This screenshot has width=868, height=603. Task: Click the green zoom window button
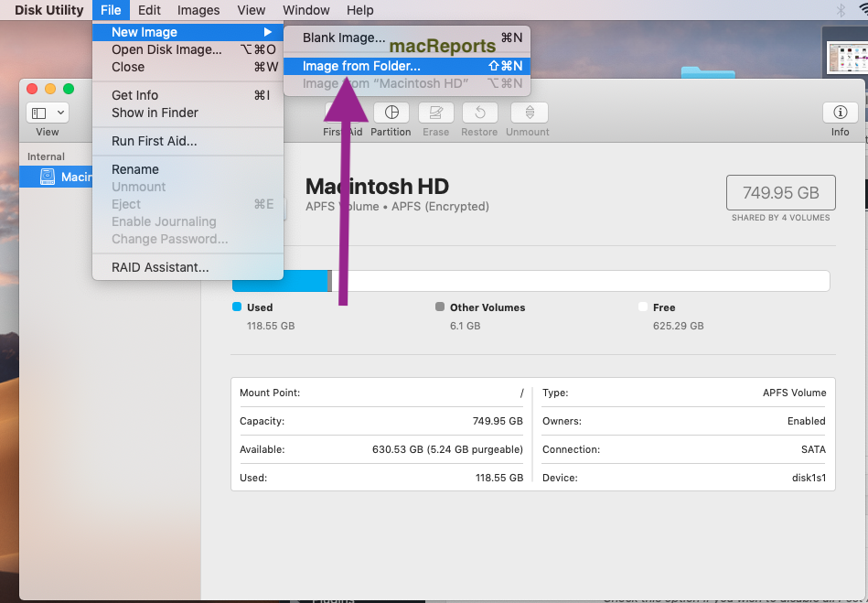[x=69, y=89]
